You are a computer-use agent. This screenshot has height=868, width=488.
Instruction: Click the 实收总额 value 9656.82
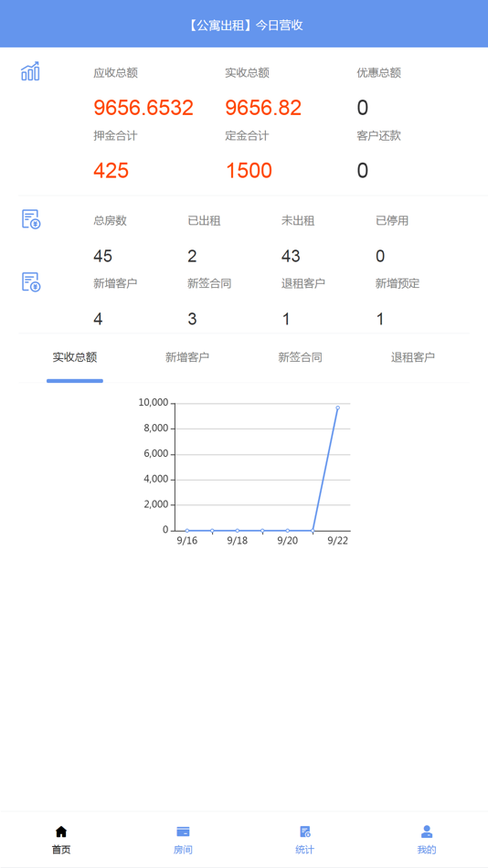(263, 108)
